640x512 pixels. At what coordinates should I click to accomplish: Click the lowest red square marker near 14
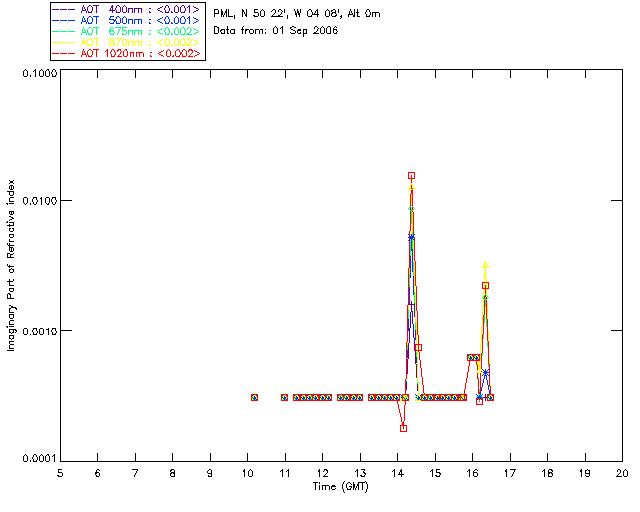pyautogui.click(x=403, y=428)
